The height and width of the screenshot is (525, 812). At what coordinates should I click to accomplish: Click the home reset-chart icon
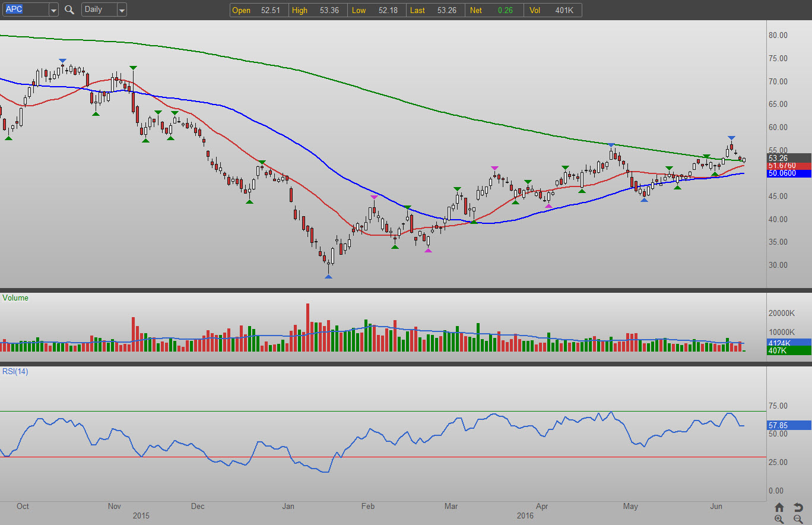click(779, 507)
